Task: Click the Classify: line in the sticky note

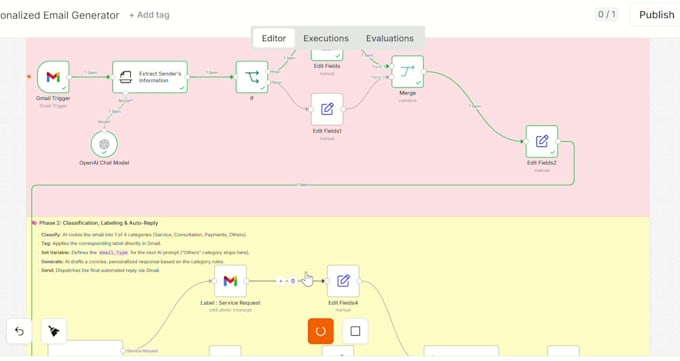Action: coord(144,235)
